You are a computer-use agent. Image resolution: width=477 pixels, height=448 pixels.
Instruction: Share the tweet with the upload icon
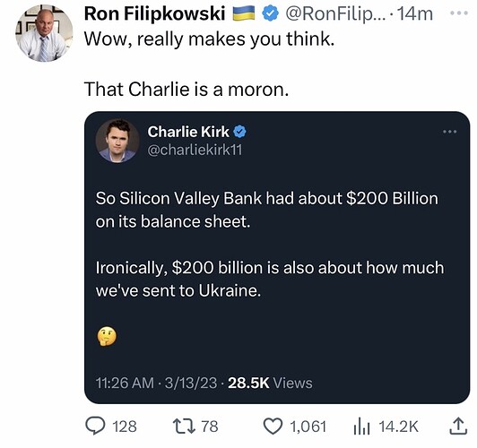(458, 426)
